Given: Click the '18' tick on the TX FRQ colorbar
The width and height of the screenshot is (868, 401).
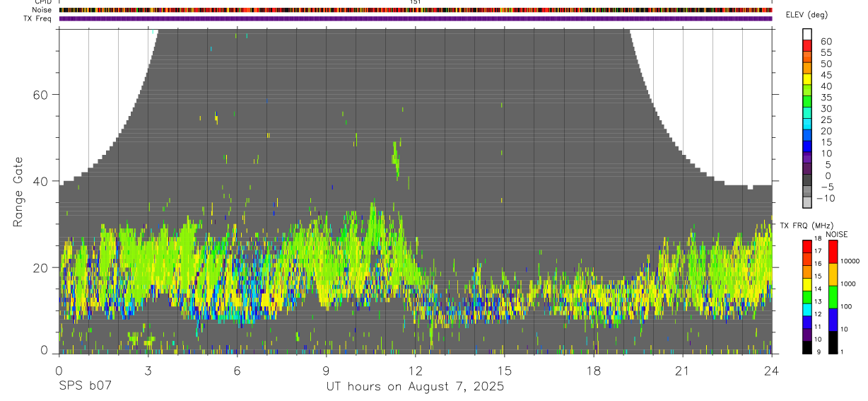Looking at the screenshot, I should click(817, 238).
